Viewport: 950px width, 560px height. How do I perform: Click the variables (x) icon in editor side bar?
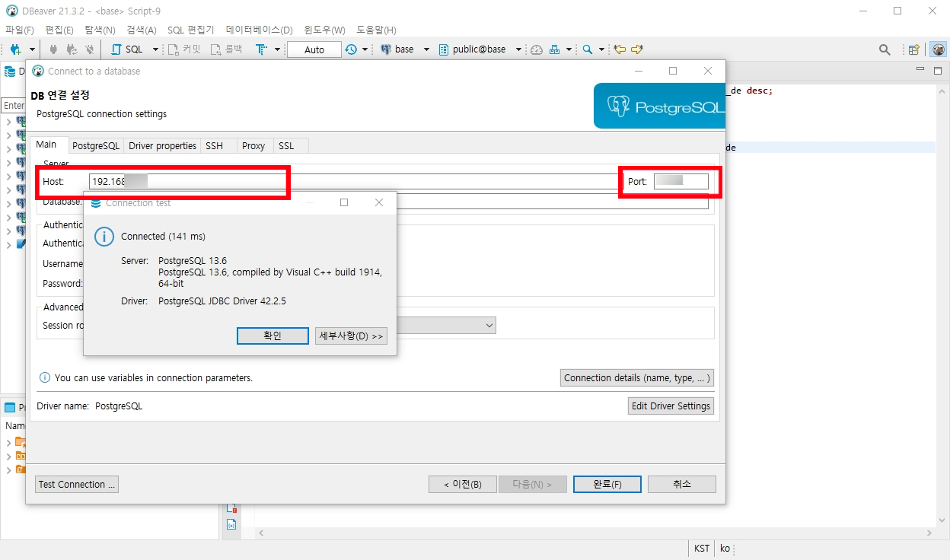point(231,524)
